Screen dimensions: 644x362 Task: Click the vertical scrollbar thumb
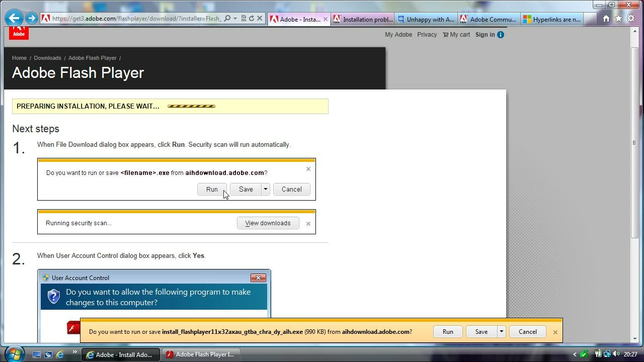pos(634,143)
